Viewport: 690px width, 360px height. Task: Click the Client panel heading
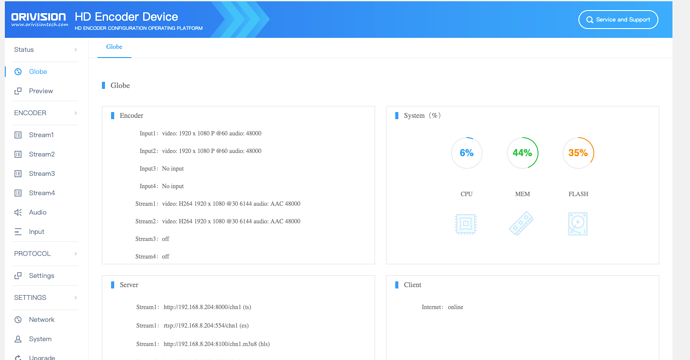coord(412,285)
